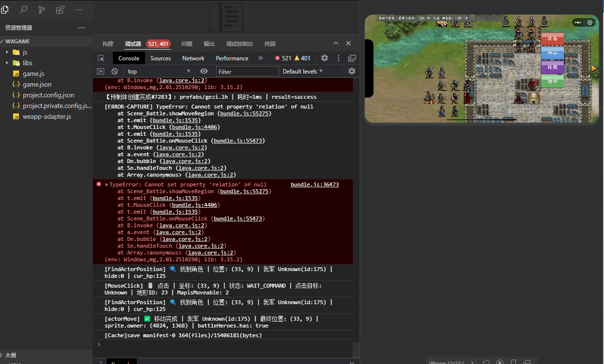Expand the TypeError stack trace triangle
This screenshot has width=604, height=364.
[x=107, y=185]
